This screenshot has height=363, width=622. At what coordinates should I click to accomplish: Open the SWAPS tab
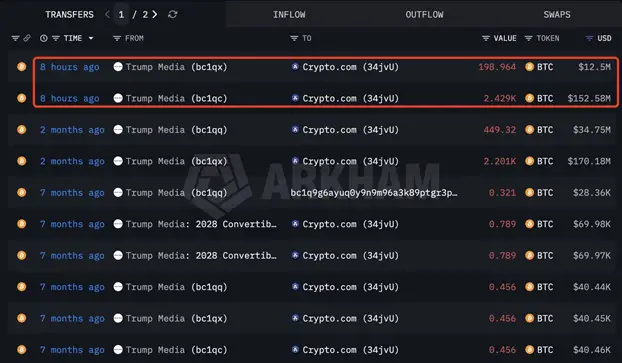pos(557,15)
